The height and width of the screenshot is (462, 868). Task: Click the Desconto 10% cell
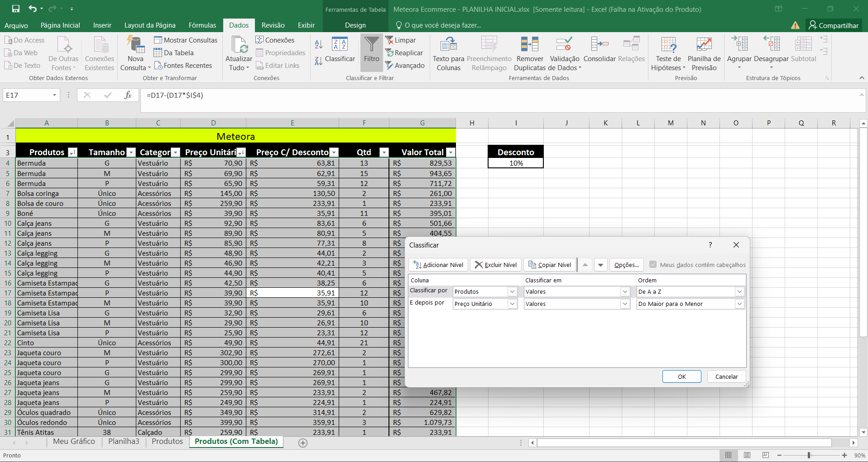pos(516,163)
